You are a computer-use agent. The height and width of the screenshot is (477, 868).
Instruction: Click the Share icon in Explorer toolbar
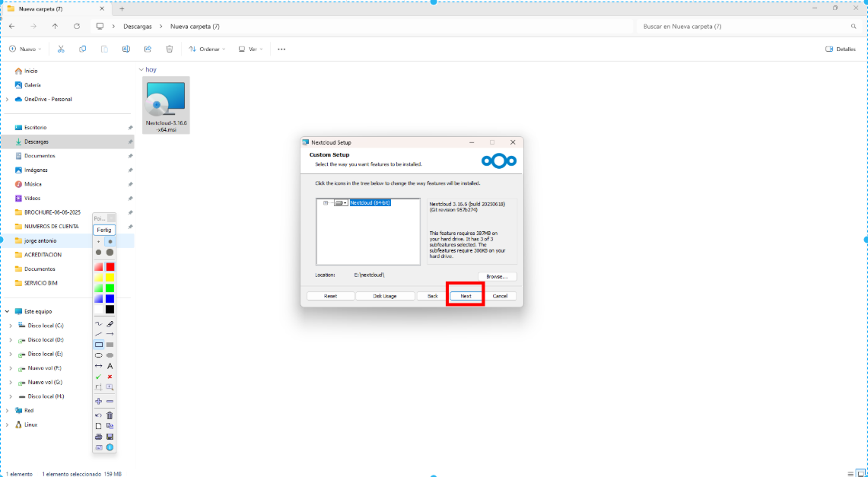click(148, 49)
